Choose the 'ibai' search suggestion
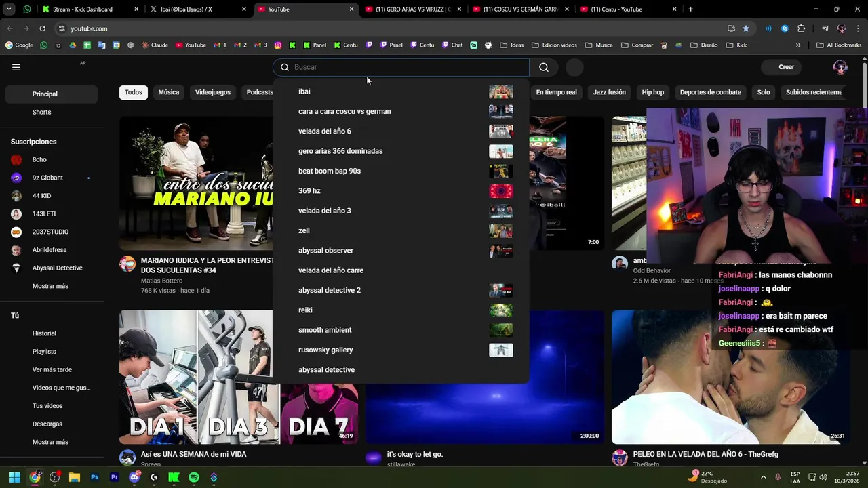The image size is (868, 488). pos(401,91)
